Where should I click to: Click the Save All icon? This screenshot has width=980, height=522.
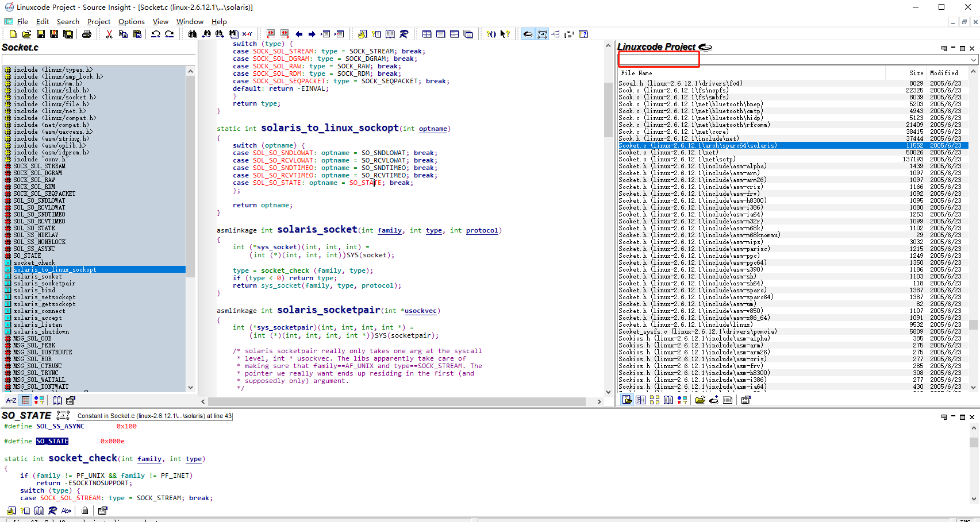(x=68, y=34)
